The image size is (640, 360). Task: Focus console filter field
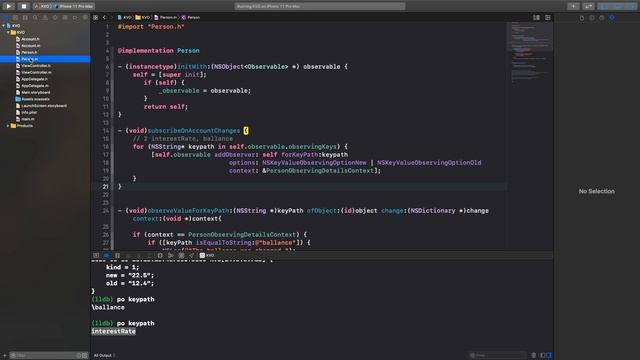point(498,356)
